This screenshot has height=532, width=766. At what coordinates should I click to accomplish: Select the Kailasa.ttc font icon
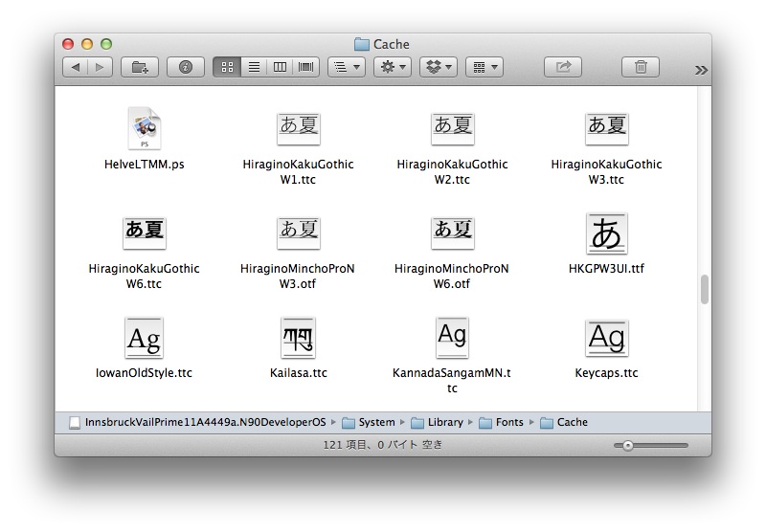[299, 338]
